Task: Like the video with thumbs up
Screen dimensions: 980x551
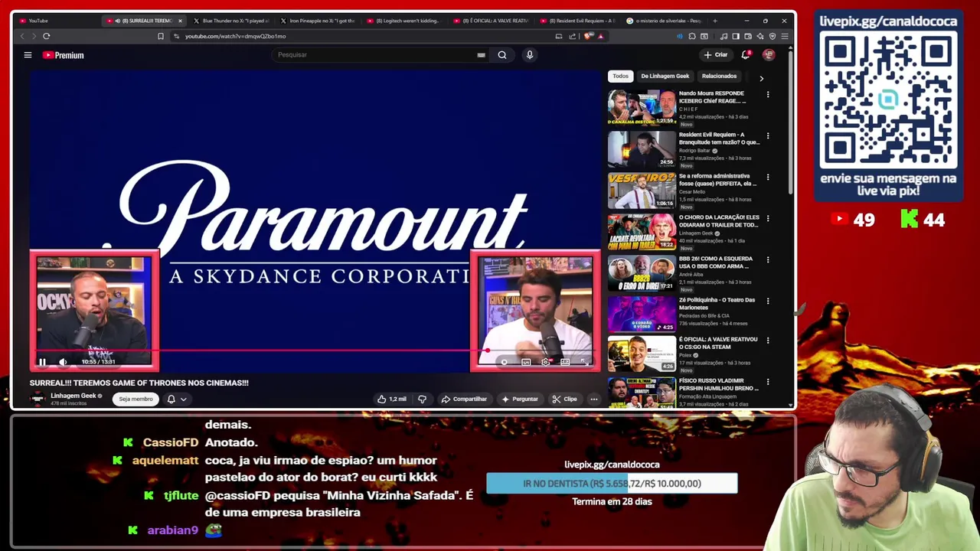Action: click(392, 399)
